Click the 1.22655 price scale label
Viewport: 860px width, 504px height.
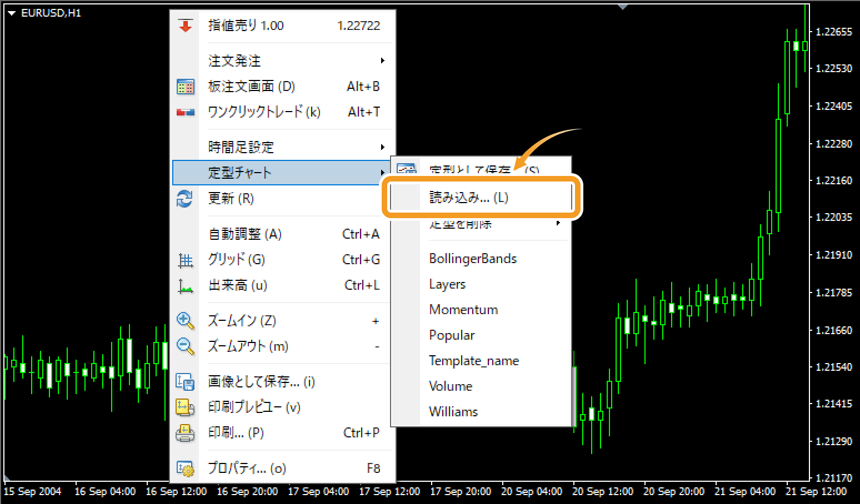[834, 32]
